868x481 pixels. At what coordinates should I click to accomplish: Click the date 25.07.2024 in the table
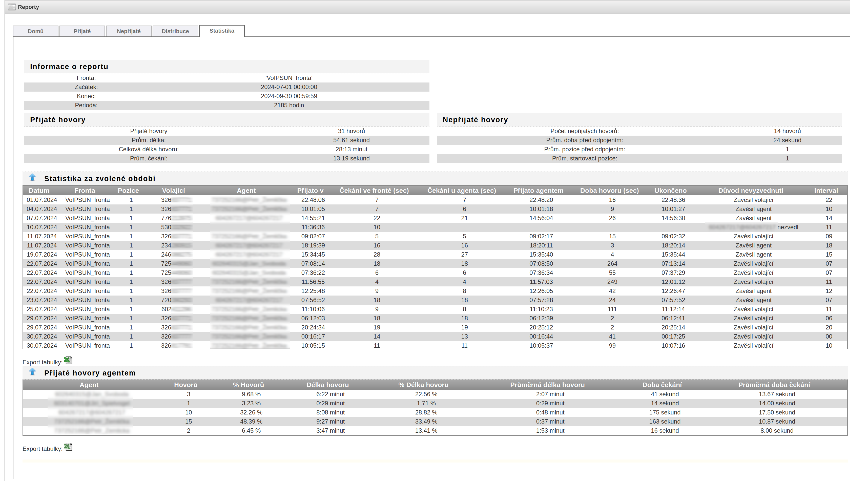click(42, 309)
